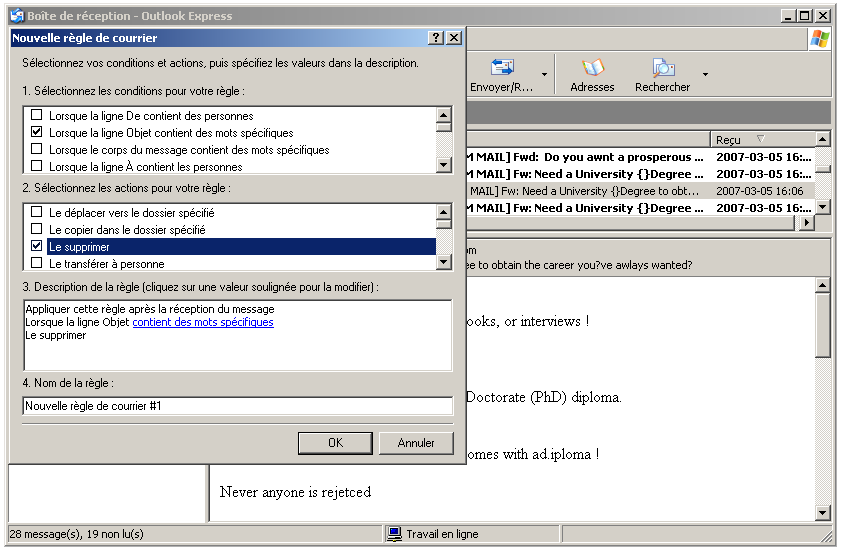Check 'Lorsque le corps du message contient des mots'
The image size is (843, 552).
pos(37,149)
